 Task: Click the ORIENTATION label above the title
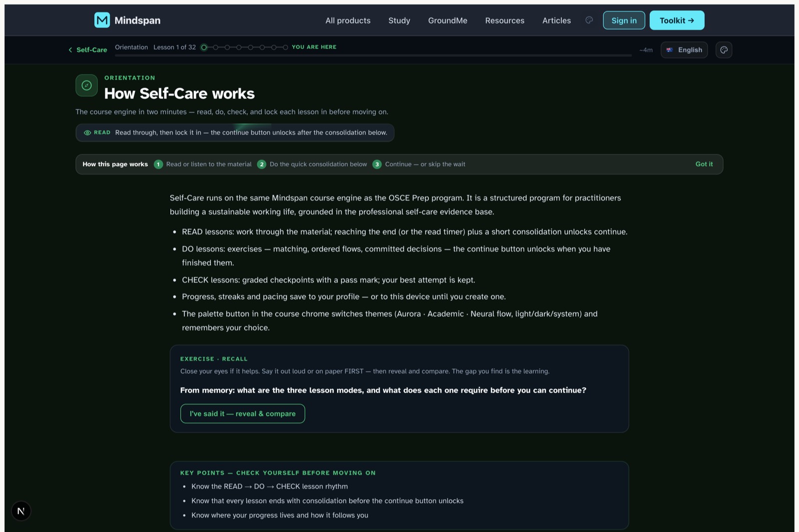pos(130,78)
